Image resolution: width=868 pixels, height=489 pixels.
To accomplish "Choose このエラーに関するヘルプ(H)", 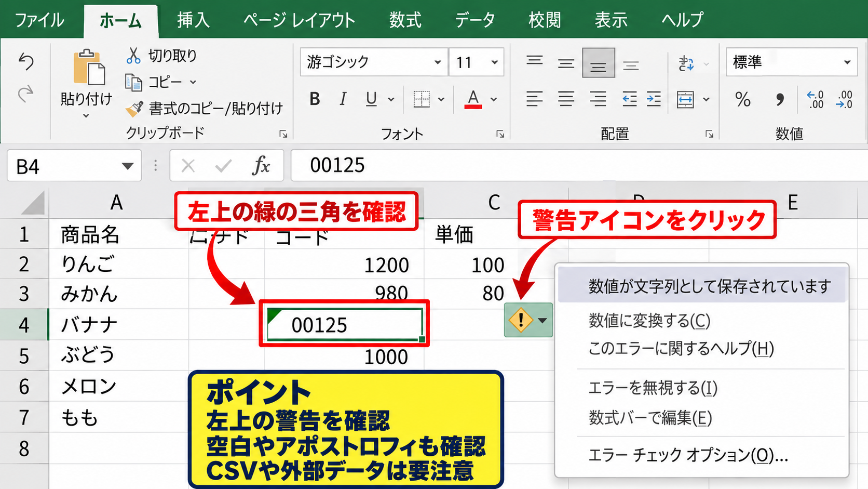I will pos(681,348).
